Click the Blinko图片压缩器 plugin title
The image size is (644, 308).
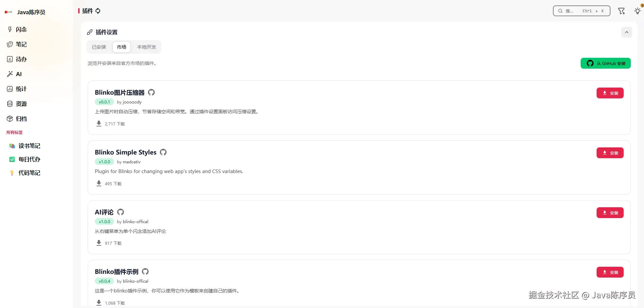click(120, 92)
